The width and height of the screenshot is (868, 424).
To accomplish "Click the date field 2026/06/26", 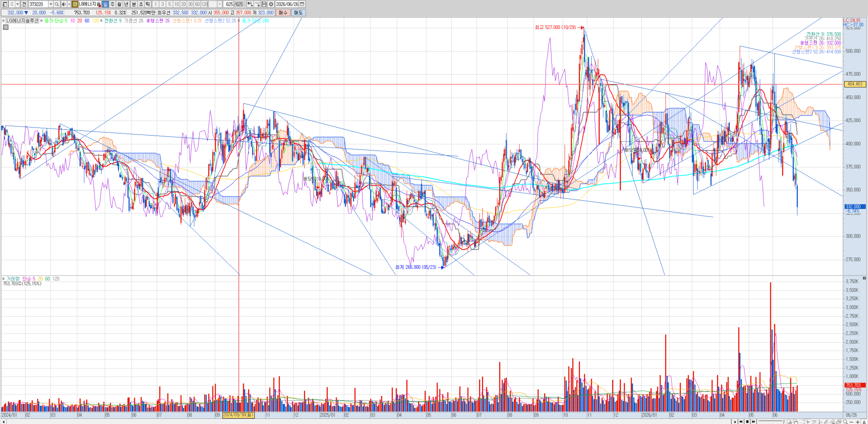I will pyautogui.click(x=287, y=4).
